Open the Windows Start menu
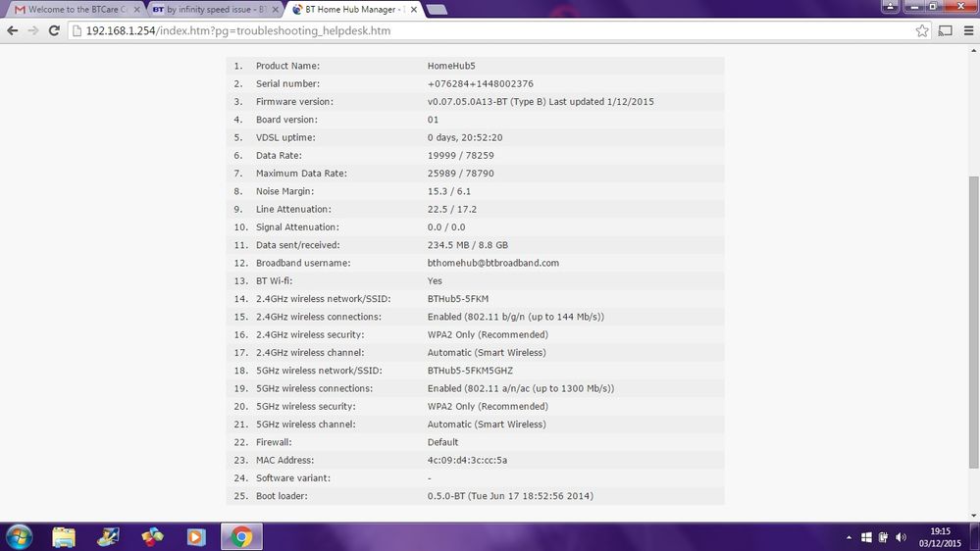Screen dimensions: 980x551 pos(19,536)
